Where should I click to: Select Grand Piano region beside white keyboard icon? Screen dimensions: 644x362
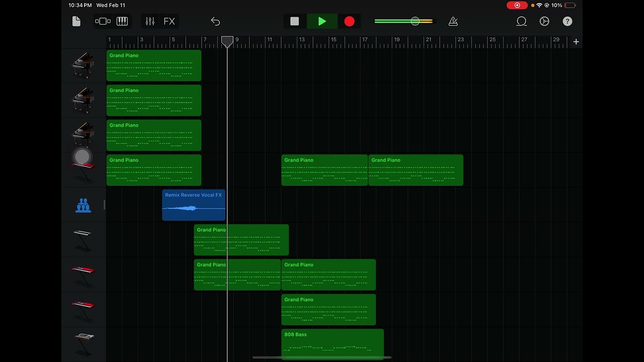point(242,240)
